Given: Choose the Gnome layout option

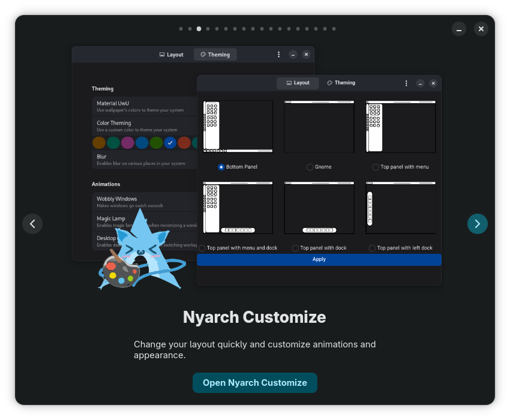Looking at the screenshot, I should coord(310,167).
